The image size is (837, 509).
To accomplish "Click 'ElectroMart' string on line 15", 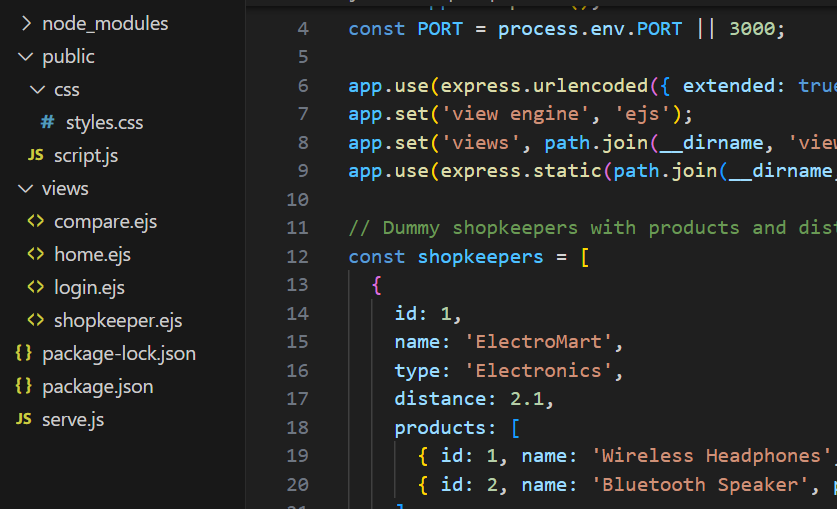I will click(x=538, y=342).
